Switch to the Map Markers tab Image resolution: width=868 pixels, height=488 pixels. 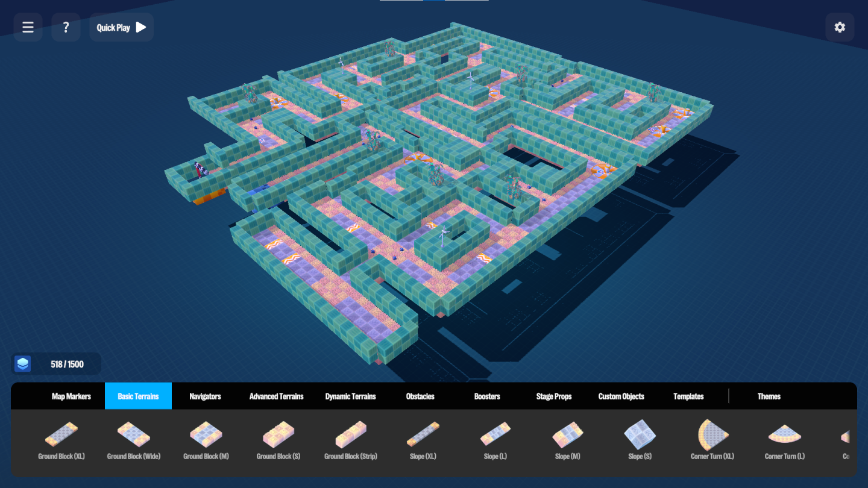pos(71,396)
